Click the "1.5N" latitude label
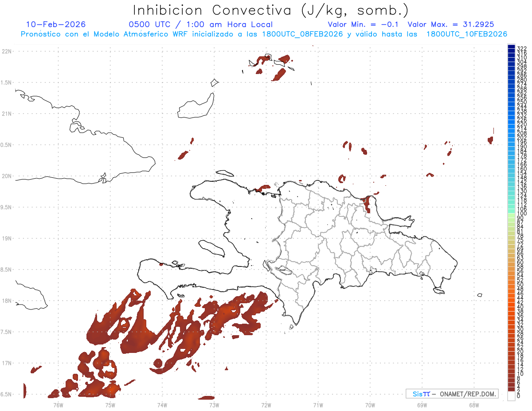Image resolution: width=532 pixels, height=411 pixels. point(7,82)
